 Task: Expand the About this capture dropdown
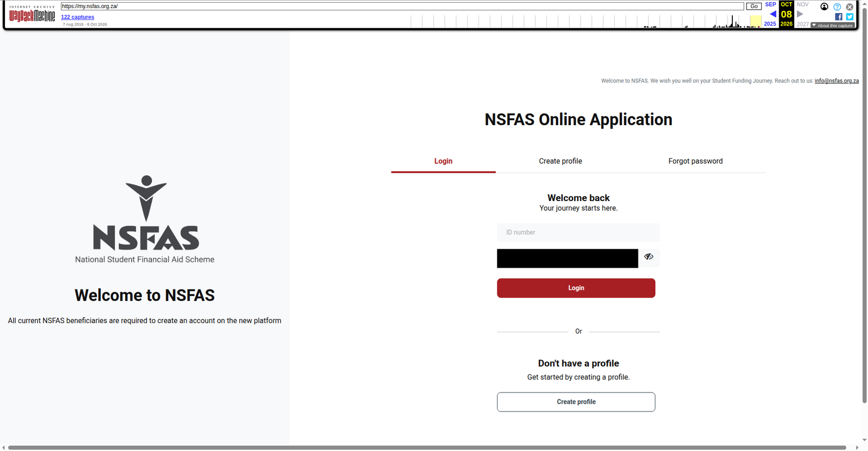click(x=833, y=25)
